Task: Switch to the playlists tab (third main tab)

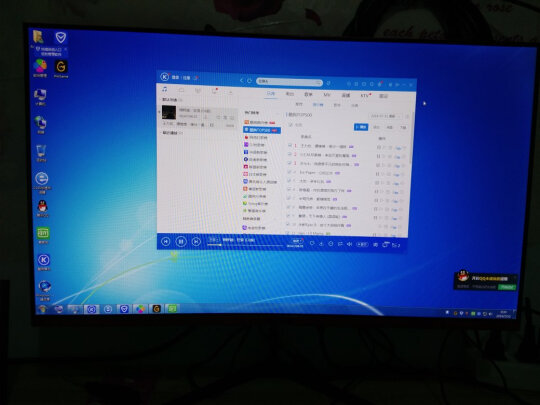Action: coord(308,94)
